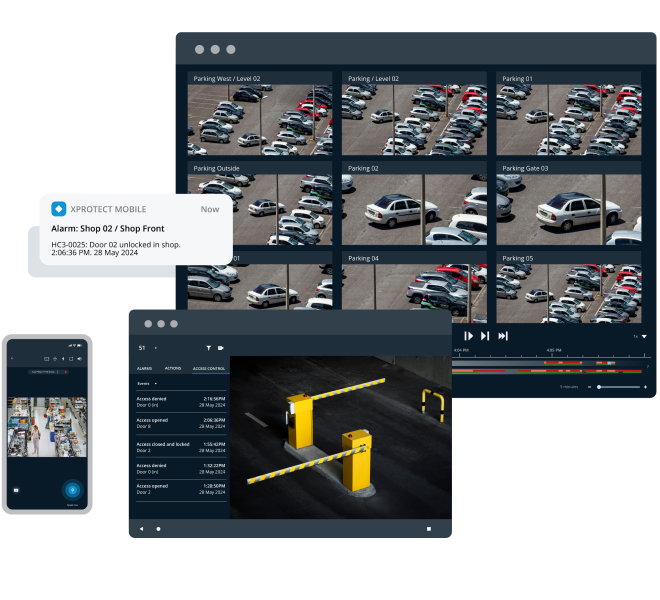Adjust the timeline zoom slider handle
This screenshot has height=600, width=660.
tap(599, 386)
